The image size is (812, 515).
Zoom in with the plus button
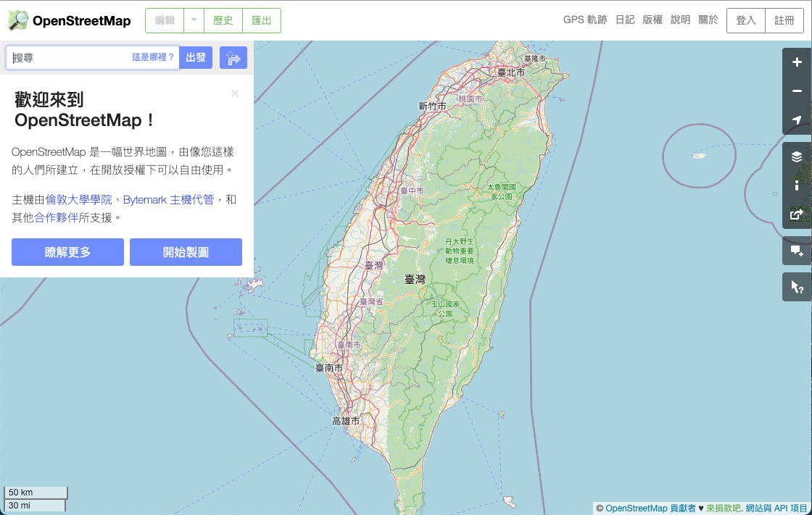pos(797,62)
